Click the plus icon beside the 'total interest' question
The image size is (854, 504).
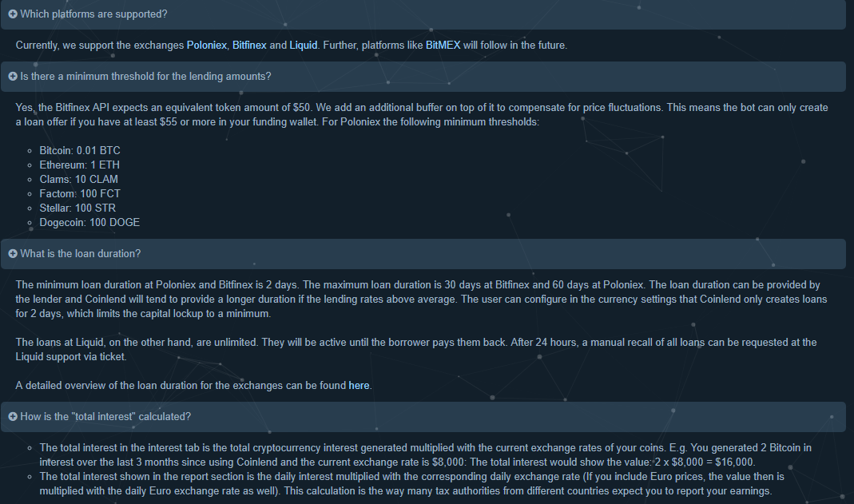tap(13, 416)
